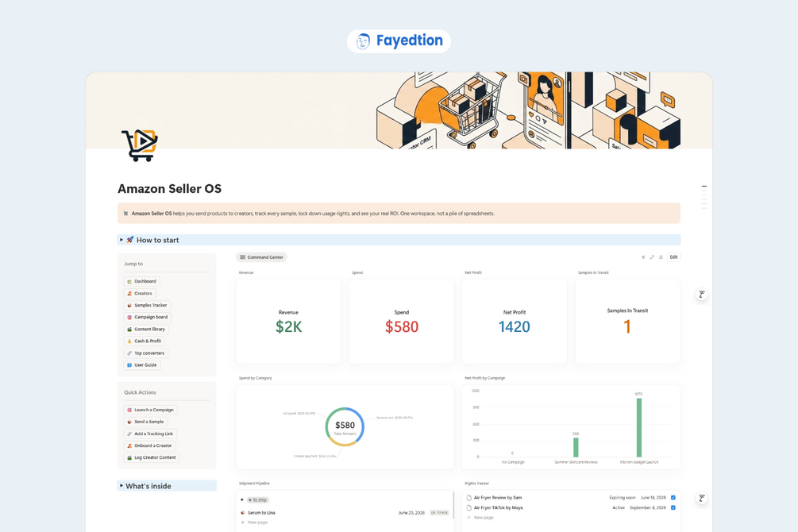
Task: Click the Net Profit by Campaign chart title
Action: coord(485,378)
